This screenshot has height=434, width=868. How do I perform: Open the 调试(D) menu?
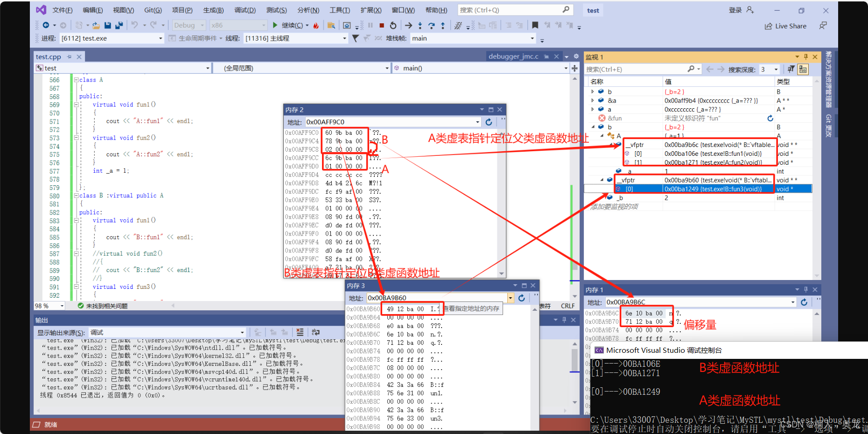[245, 10]
